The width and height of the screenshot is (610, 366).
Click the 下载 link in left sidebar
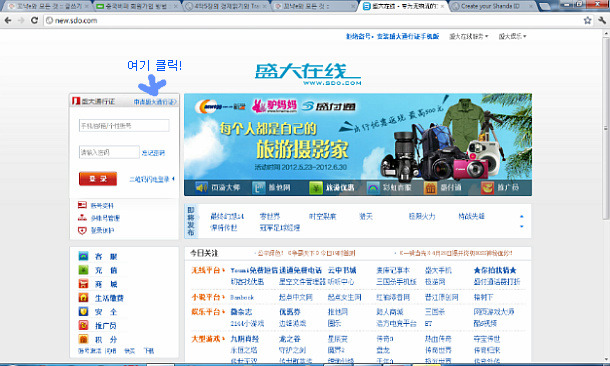tap(149, 351)
